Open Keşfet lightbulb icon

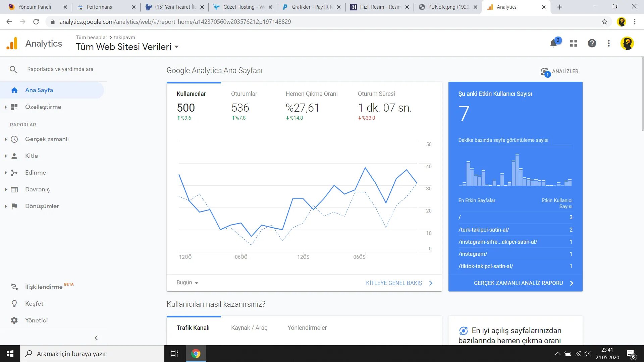14,304
